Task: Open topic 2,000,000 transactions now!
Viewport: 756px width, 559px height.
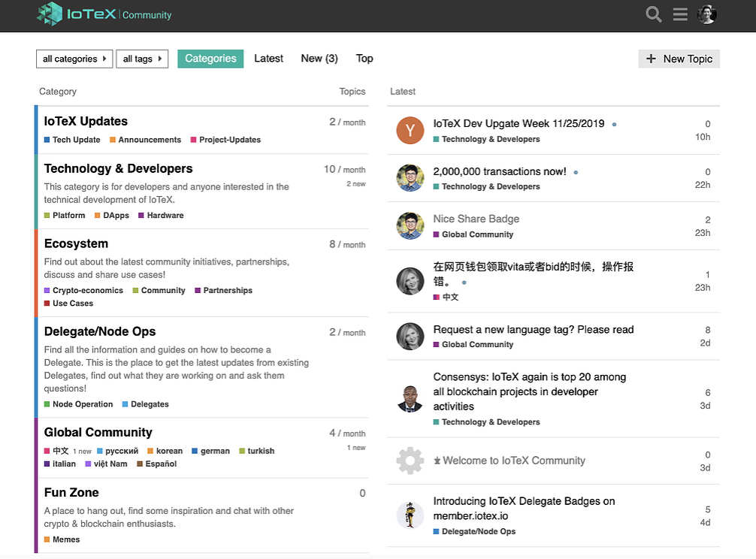Action: click(500, 171)
